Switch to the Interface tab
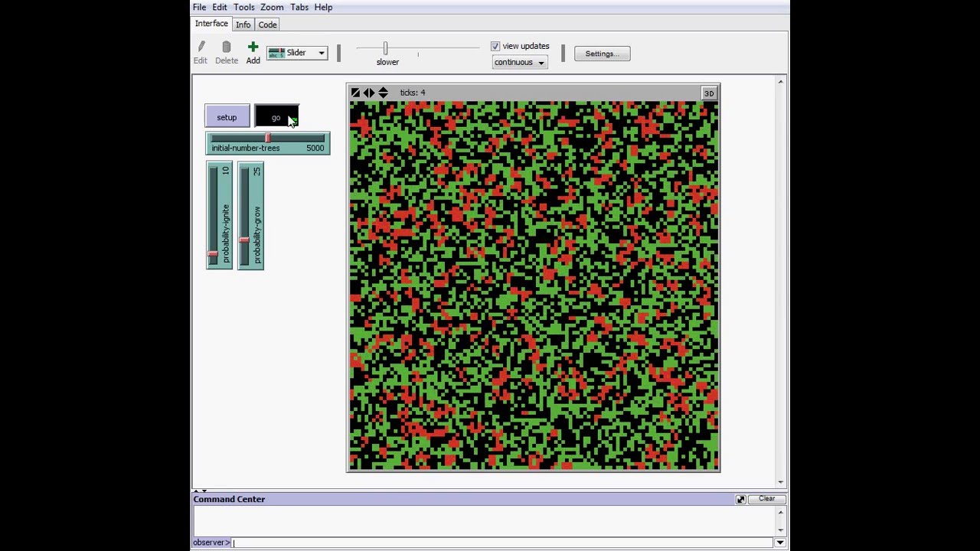Image resolution: width=980 pixels, height=551 pixels. coord(211,24)
